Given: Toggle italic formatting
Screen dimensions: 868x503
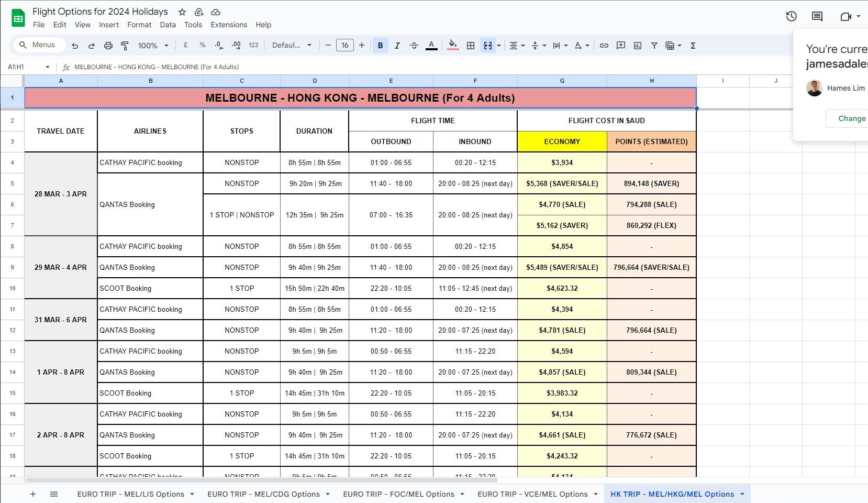Looking at the screenshot, I should click(x=397, y=46).
